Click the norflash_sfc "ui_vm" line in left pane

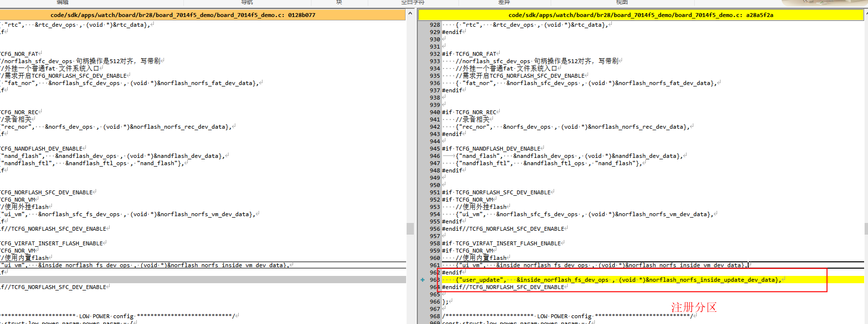(x=129, y=214)
